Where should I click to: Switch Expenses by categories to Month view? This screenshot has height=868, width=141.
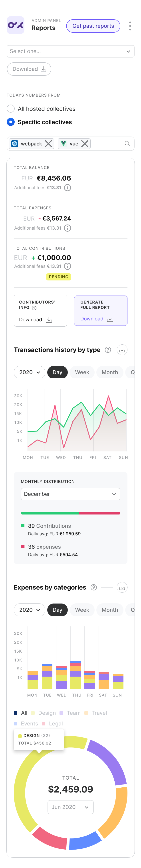click(x=110, y=610)
